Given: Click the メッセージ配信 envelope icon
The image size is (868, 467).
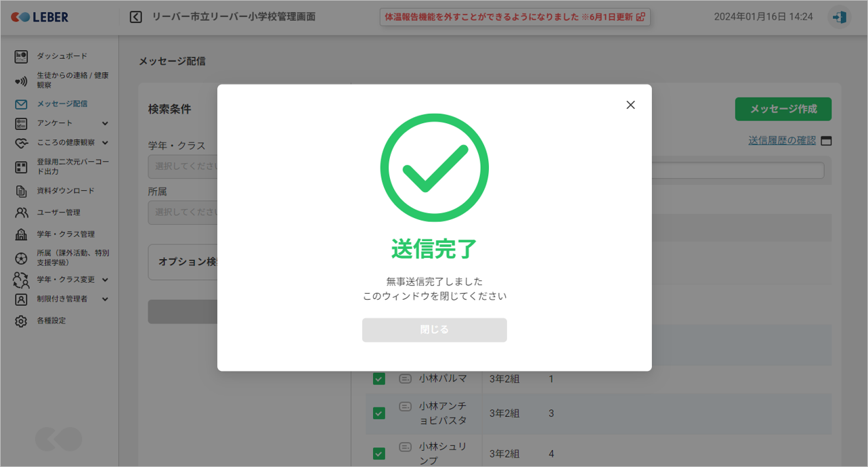Looking at the screenshot, I should (x=21, y=104).
